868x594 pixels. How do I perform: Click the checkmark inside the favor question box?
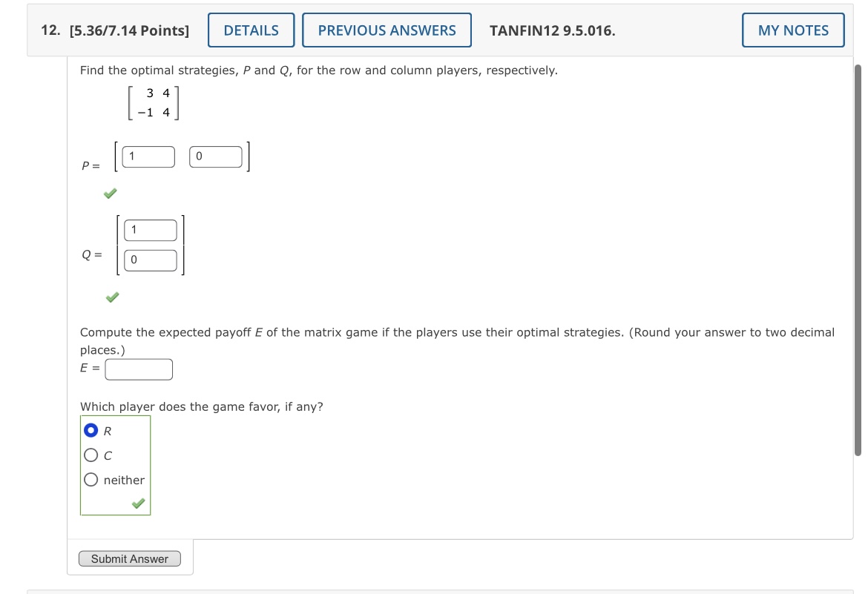tap(137, 504)
